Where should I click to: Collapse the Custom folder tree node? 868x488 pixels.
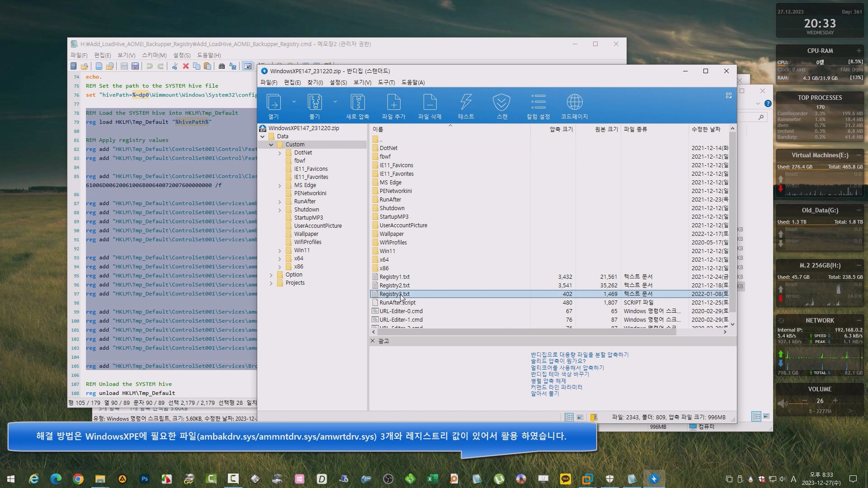tap(271, 145)
